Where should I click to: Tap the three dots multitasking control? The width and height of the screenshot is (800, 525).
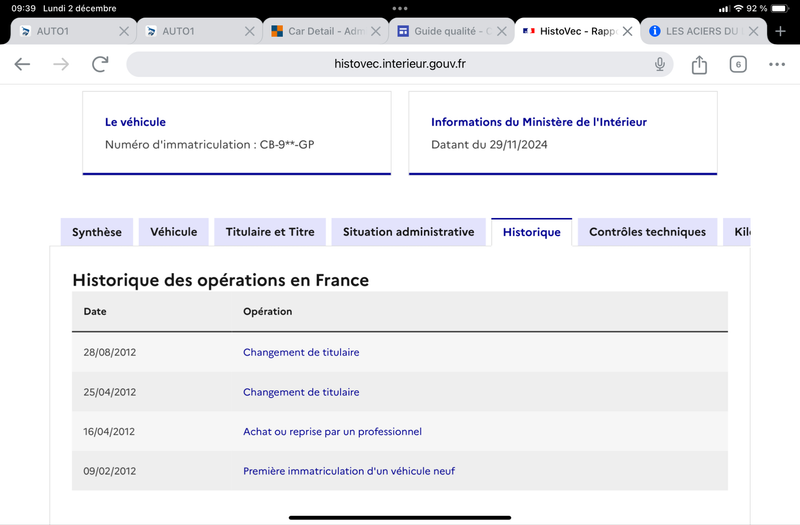coord(399,8)
